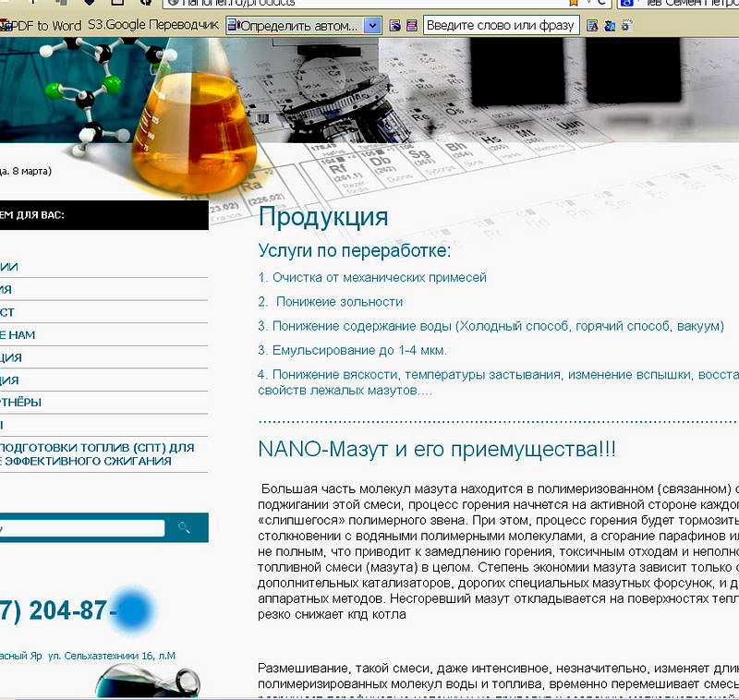Open S3.Google Переводчик toolbar button

153,25
